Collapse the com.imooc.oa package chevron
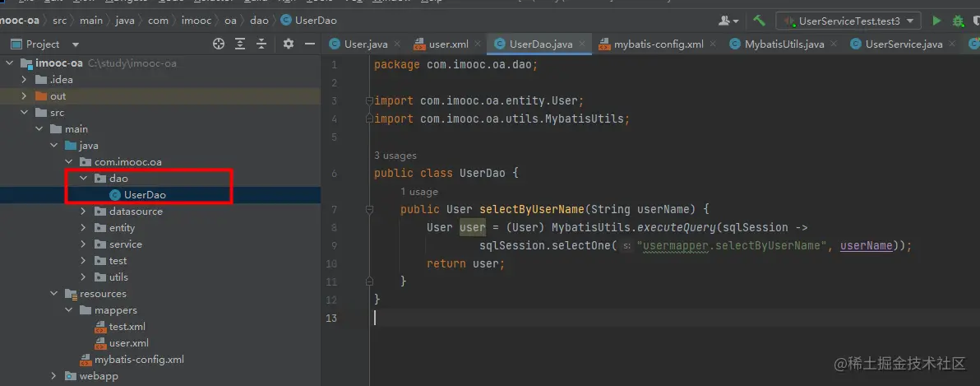Viewport: 980px width, 386px height. (x=68, y=162)
